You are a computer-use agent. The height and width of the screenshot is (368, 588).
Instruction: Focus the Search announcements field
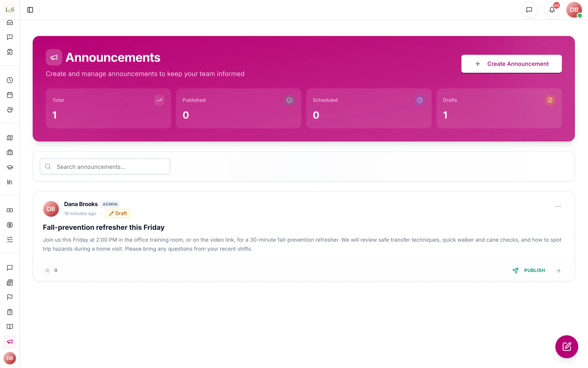(105, 167)
